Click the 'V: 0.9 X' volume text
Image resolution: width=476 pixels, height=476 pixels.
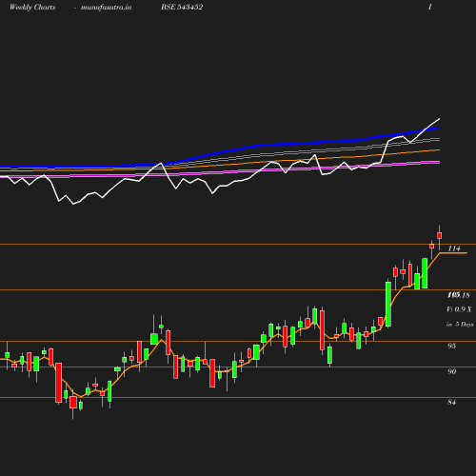coord(459,309)
